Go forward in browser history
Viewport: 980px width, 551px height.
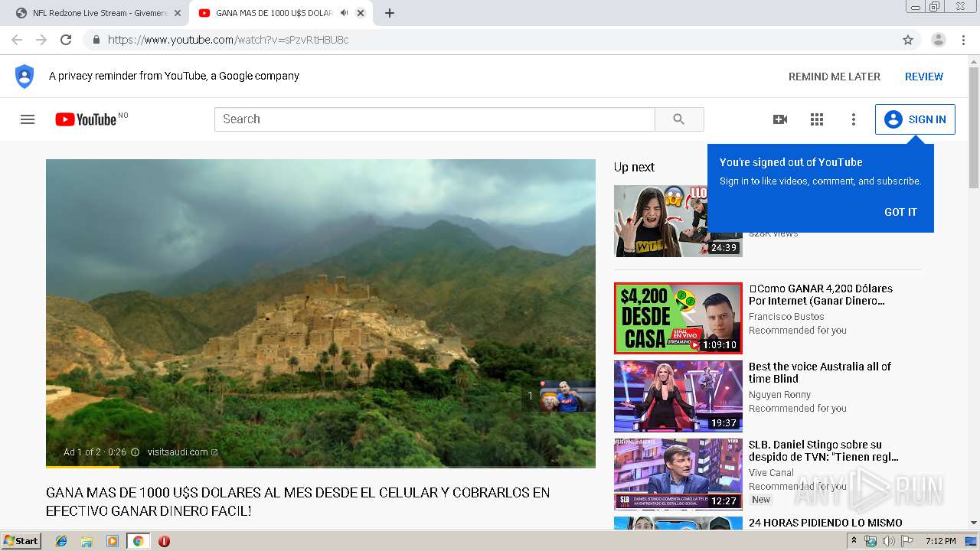(41, 40)
